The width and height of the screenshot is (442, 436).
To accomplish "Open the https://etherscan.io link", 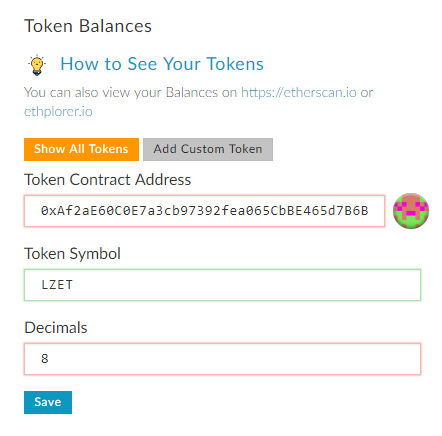I will (299, 92).
